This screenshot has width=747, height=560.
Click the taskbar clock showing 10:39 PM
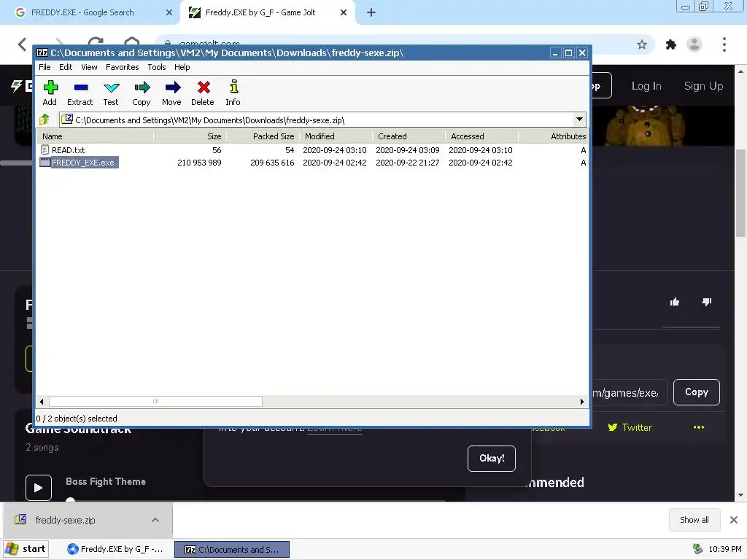click(x=724, y=549)
